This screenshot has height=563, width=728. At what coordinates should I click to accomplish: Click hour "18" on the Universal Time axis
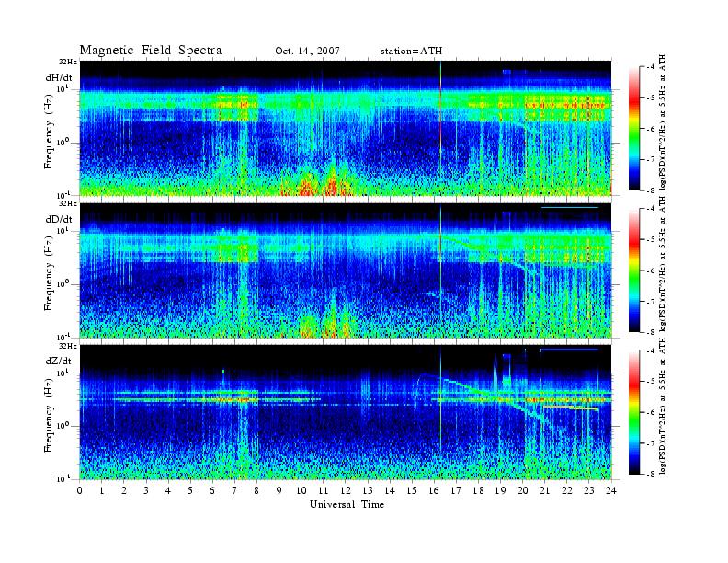[479, 490]
